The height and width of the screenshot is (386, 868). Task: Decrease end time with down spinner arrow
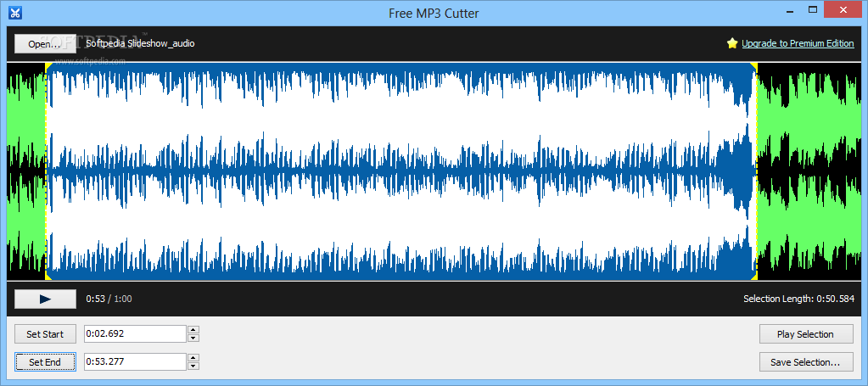click(x=193, y=366)
